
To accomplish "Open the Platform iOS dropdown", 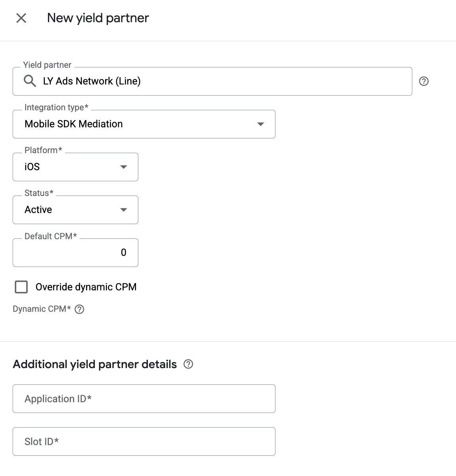I will pyautogui.click(x=75, y=167).
